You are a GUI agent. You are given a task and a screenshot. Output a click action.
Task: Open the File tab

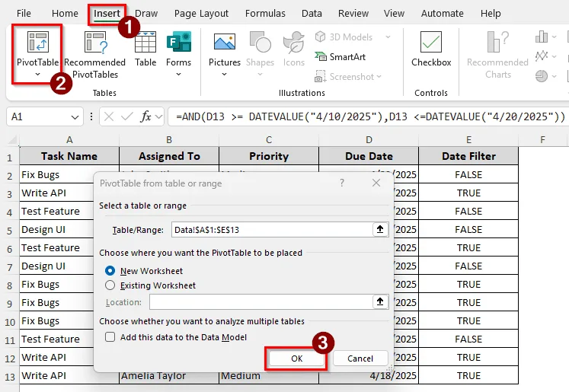[24, 14]
